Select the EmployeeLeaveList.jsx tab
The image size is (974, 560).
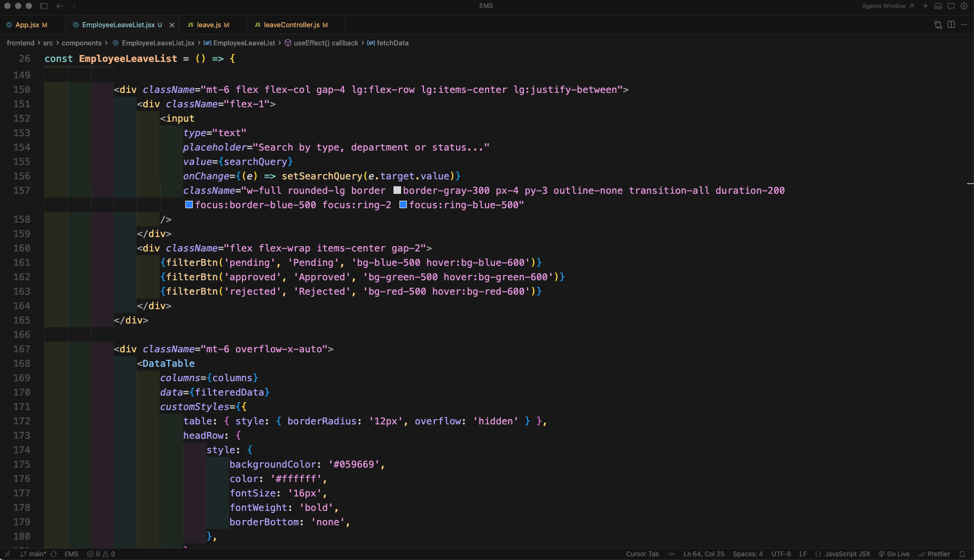(x=118, y=25)
